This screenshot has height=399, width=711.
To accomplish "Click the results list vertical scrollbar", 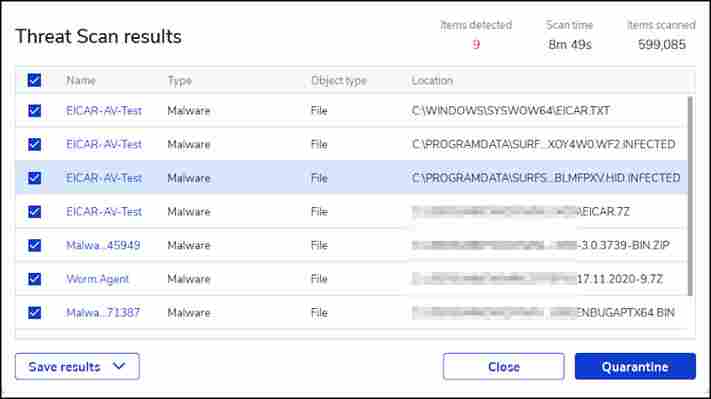I will tap(690, 196).
